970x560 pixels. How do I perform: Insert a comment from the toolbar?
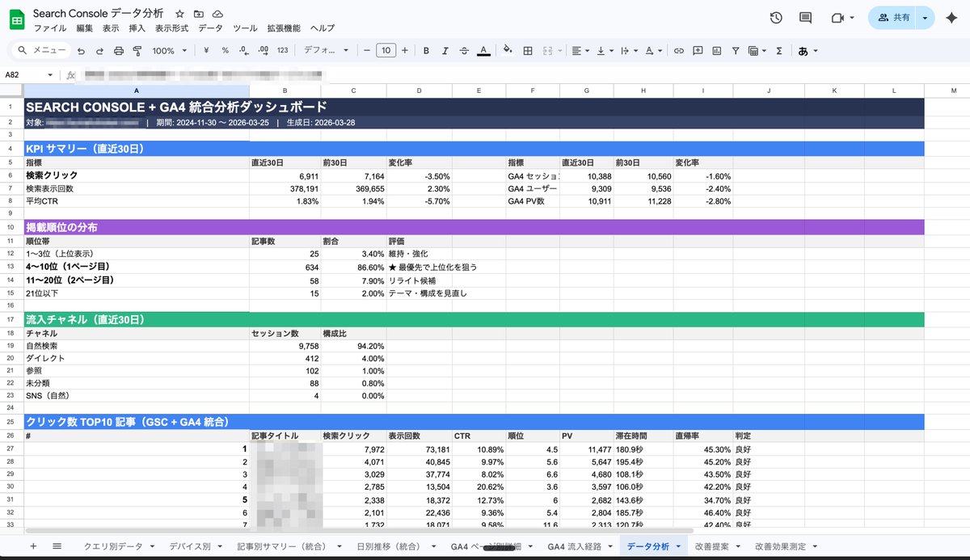[x=698, y=50]
